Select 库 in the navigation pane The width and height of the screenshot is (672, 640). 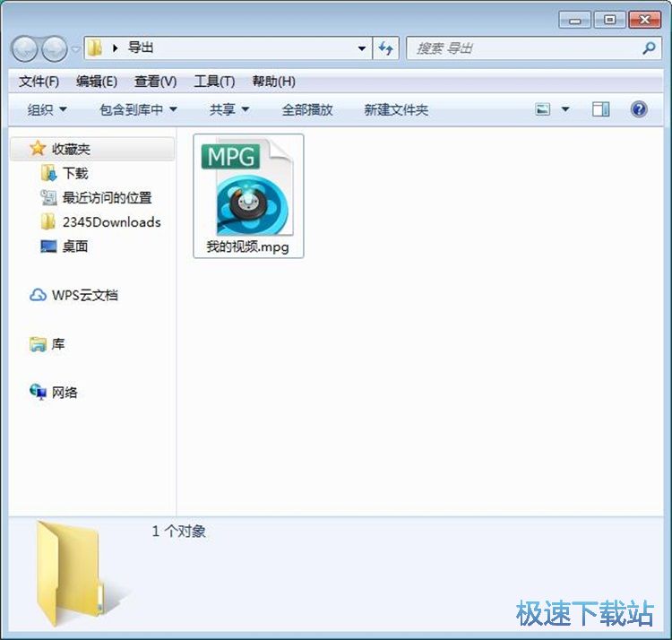58,344
